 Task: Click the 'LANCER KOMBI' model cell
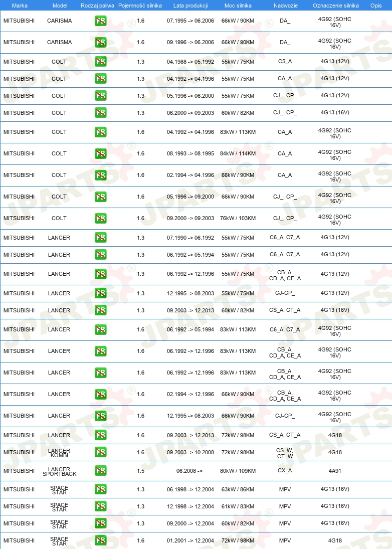[x=59, y=453]
